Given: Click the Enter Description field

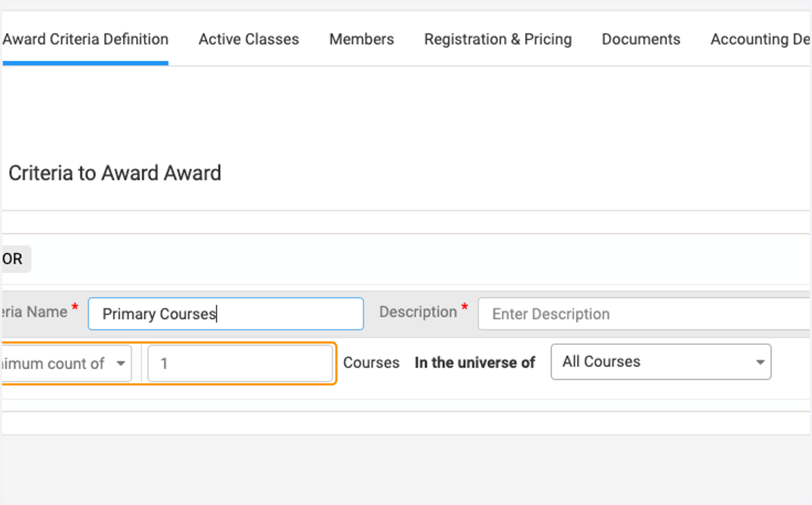Looking at the screenshot, I should [644, 314].
